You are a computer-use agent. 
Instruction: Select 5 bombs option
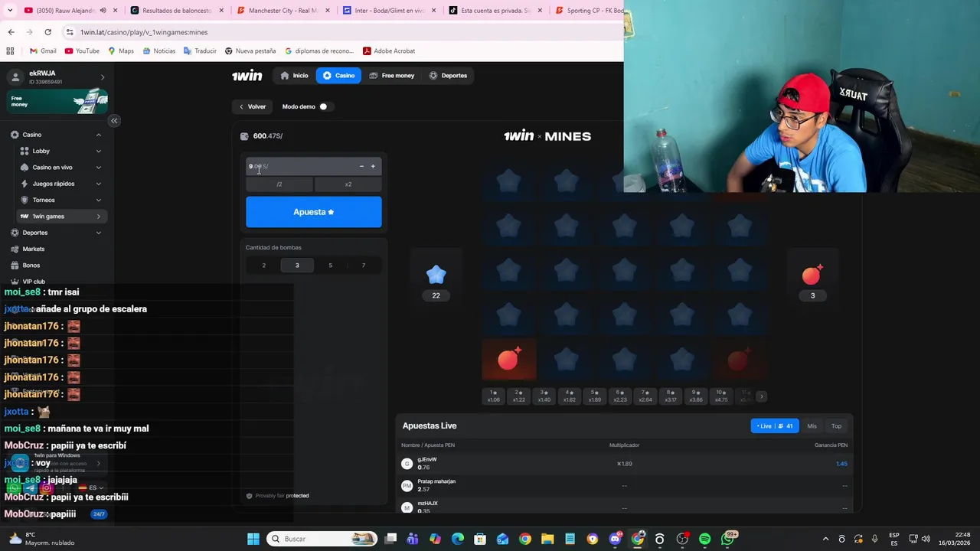tap(330, 266)
